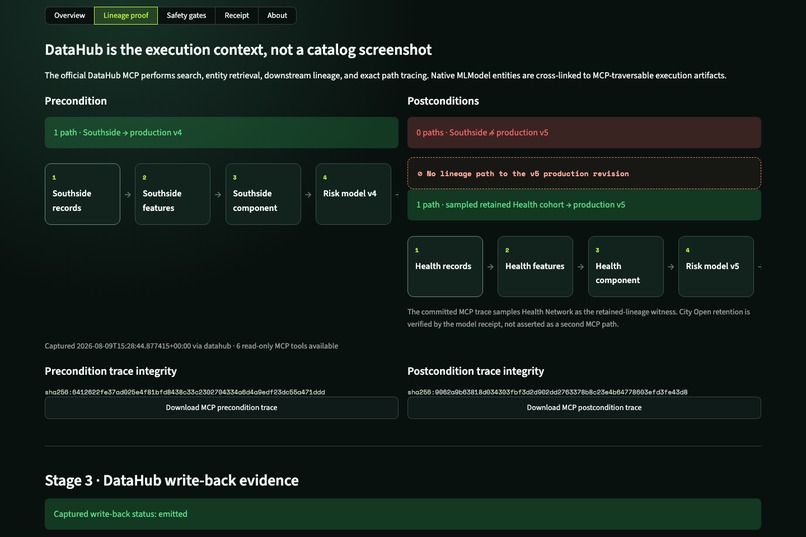This screenshot has width=806, height=537.
Task: Select the Health records step card
Action: click(x=445, y=266)
